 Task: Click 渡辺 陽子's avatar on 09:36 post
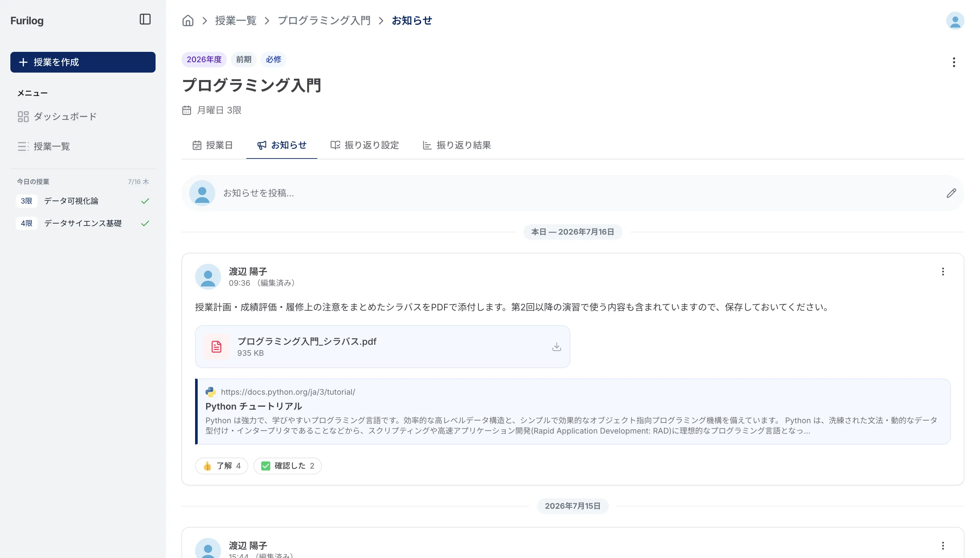208,277
